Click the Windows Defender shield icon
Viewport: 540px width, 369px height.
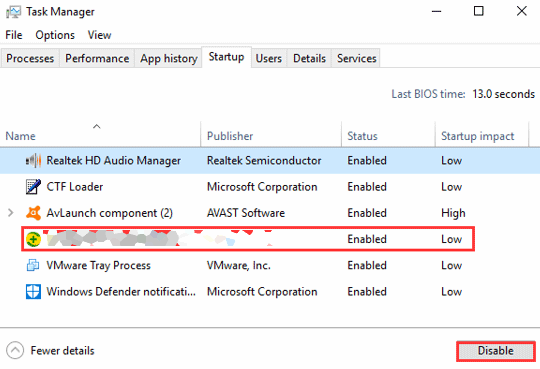tap(33, 291)
